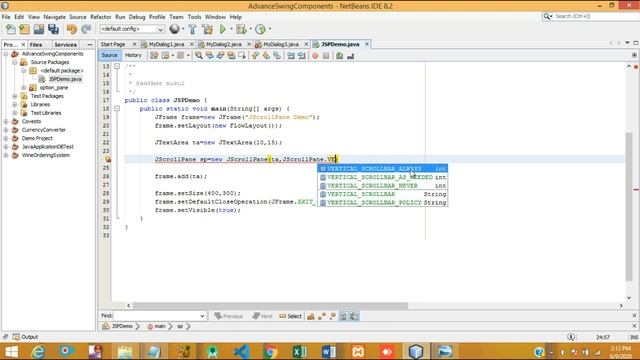The height and width of the screenshot is (360, 640).
Task: Click the Save All toolbar icon
Action: click(x=53, y=29)
